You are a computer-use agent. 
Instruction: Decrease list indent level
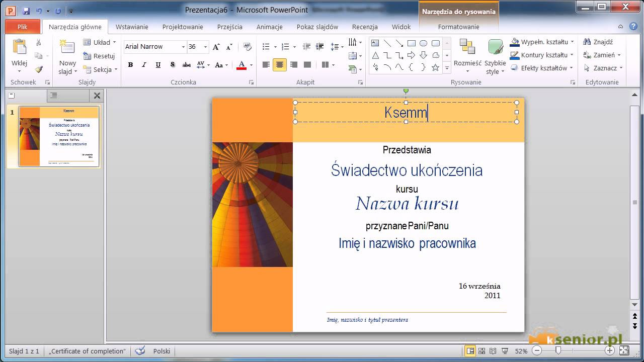tap(306, 47)
